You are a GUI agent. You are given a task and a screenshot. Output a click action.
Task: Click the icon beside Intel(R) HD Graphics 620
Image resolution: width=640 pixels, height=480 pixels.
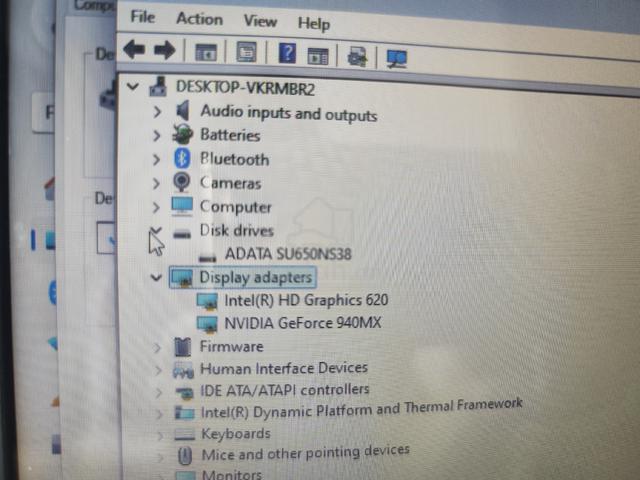pyautogui.click(x=207, y=302)
